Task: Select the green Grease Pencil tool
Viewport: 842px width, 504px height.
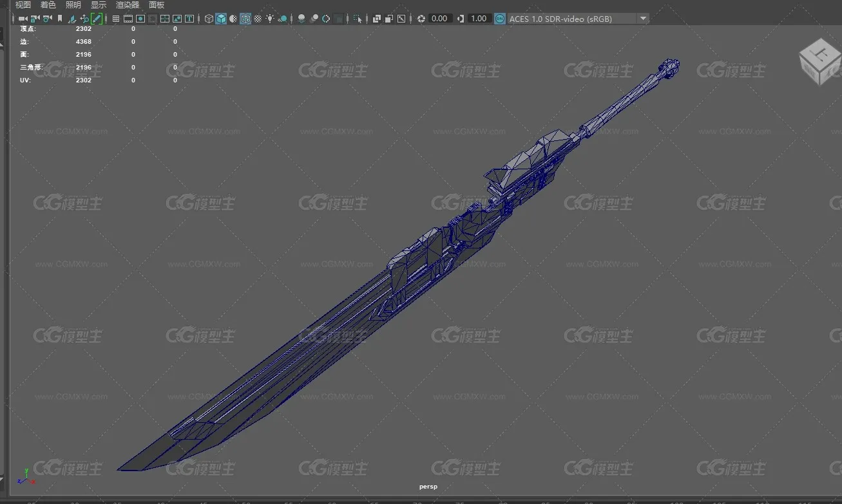Action: 97,19
